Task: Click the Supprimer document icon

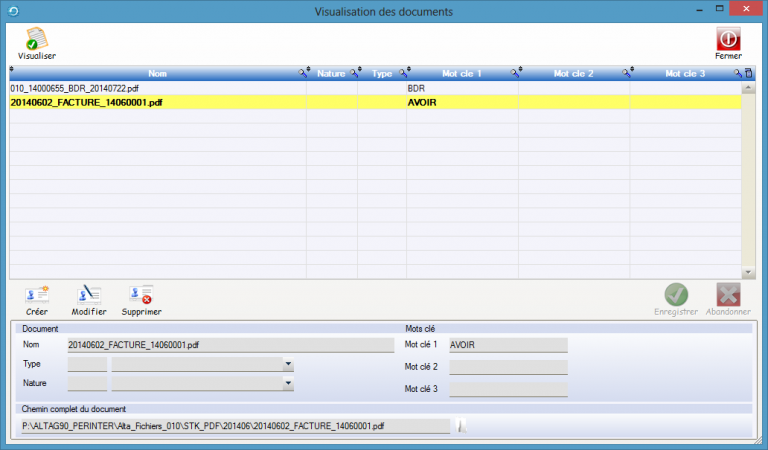Action: pos(141,295)
